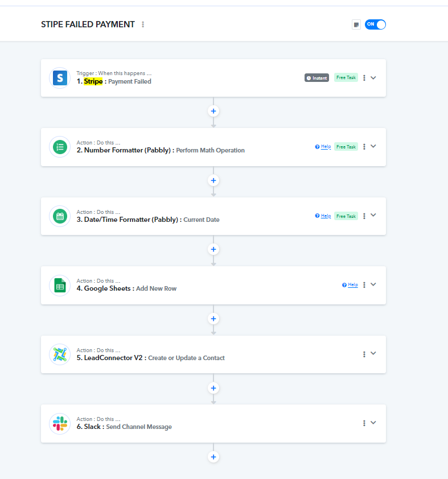Click 'Trigger : When this happens ...' label
Image resolution: width=448 pixels, height=479 pixels.
coord(114,73)
